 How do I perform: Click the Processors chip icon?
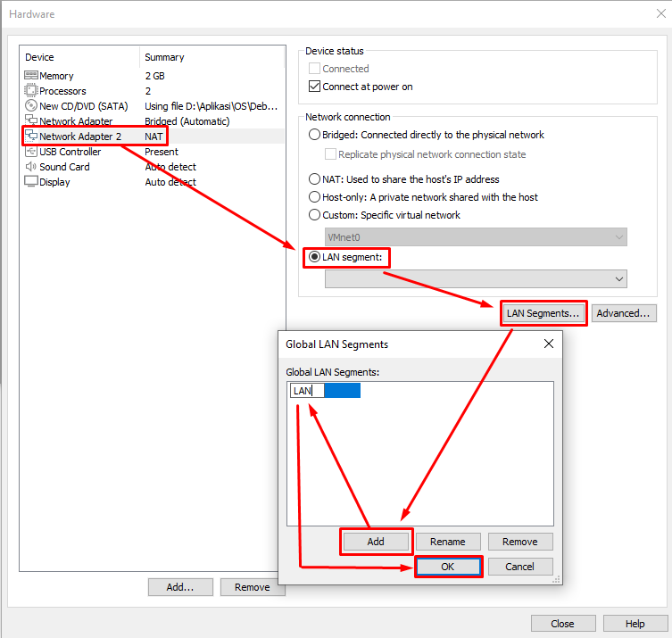coord(31,91)
